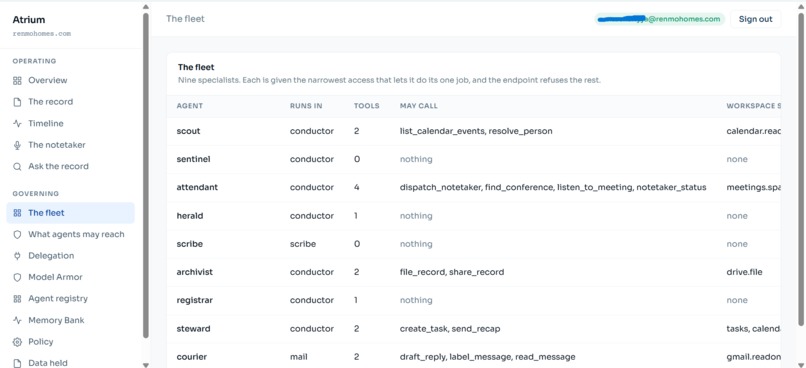Navigate to Delegation
This screenshot has height=368, width=806.
click(x=51, y=256)
